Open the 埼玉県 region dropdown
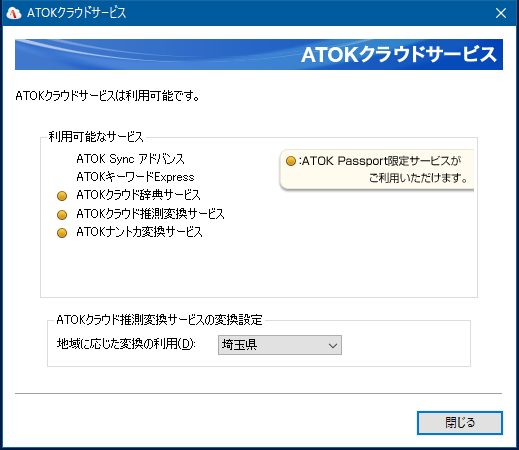The image size is (519, 450). click(x=280, y=345)
